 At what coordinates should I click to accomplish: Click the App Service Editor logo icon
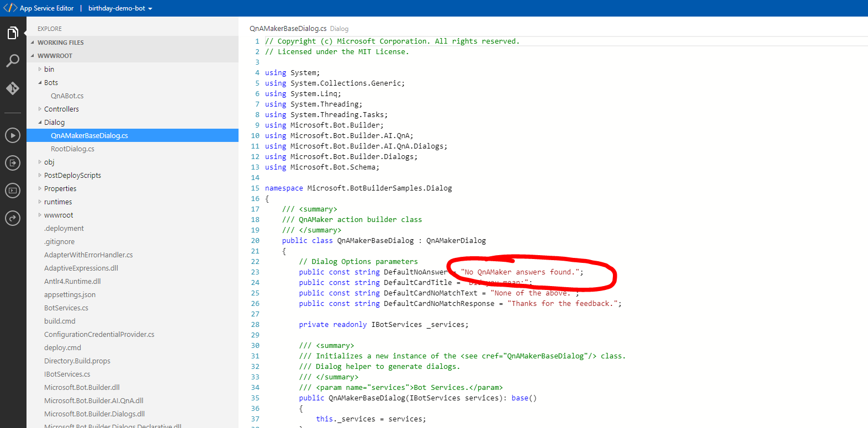pyautogui.click(x=10, y=8)
